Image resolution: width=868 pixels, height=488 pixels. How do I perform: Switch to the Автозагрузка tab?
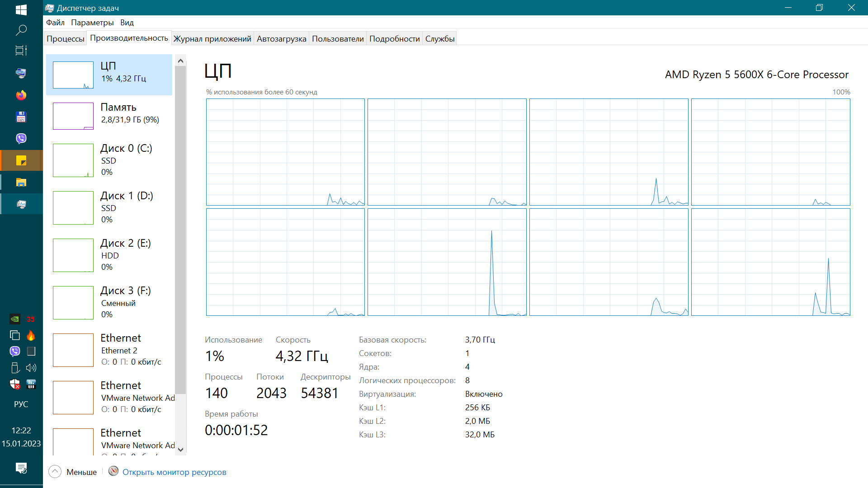(x=281, y=39)
